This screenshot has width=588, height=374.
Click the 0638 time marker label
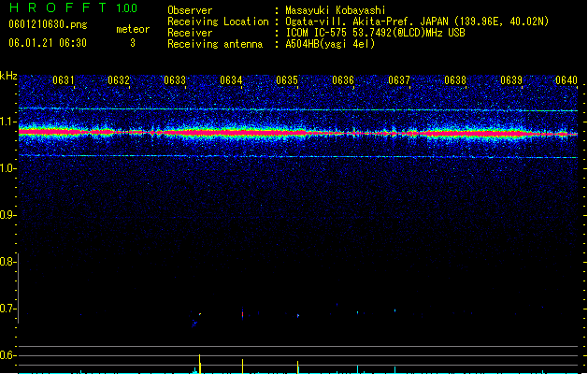tap(455, 80)
